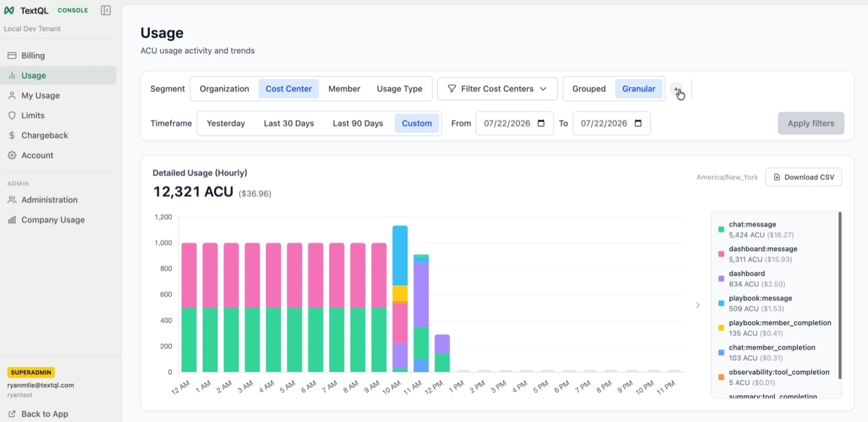The image size is (868, 422).
Task: Open the Filter Cost Centers dropdown
Action: pos(497,89)
